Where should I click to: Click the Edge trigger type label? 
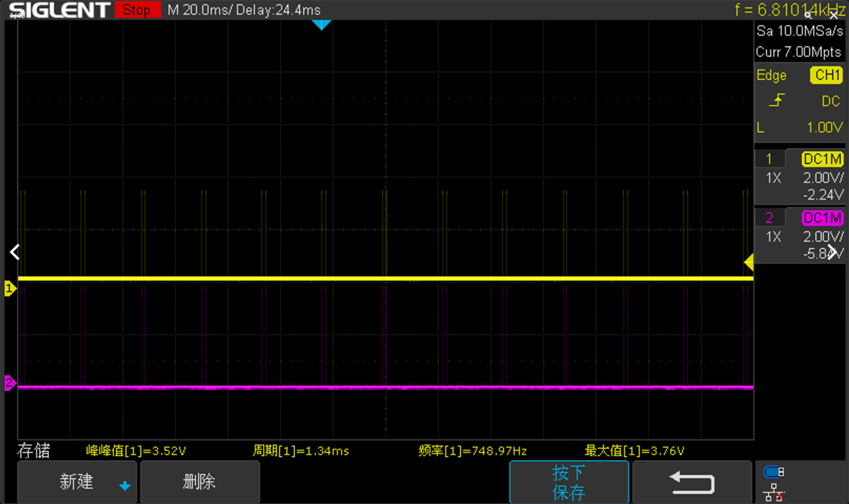point(772,75)
